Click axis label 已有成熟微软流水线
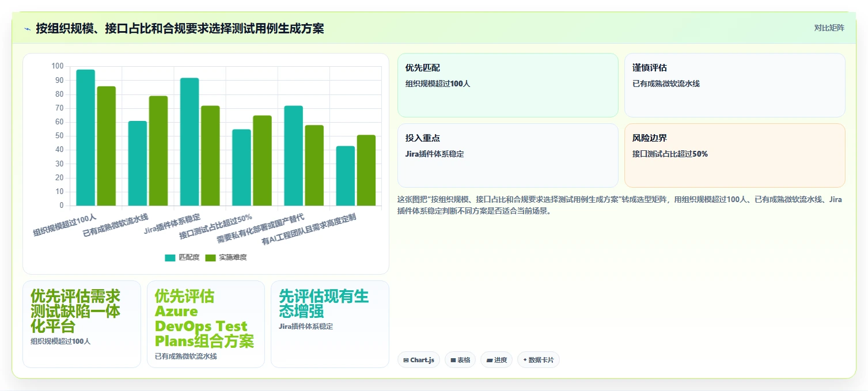 116,225
